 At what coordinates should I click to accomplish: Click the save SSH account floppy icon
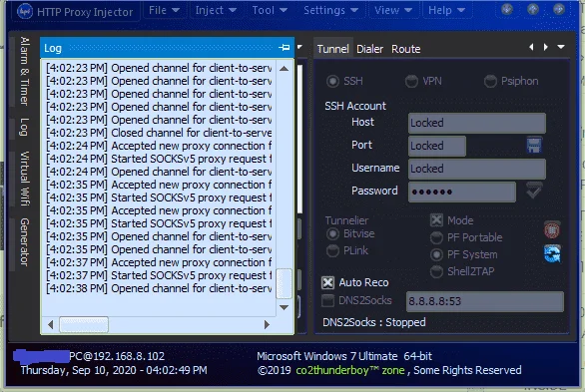[x=534, y=146]
